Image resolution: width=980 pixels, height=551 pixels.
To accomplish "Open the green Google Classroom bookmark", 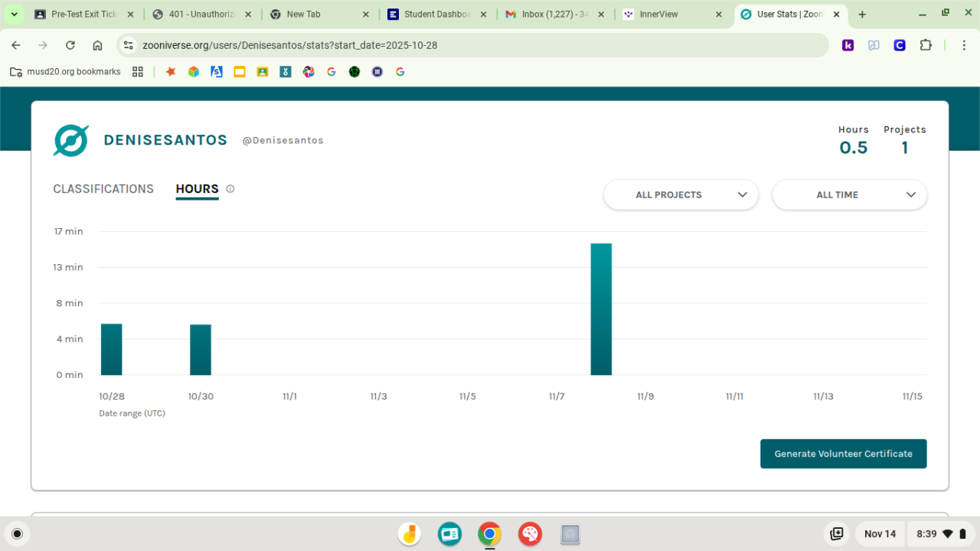I will click(263, 72).
